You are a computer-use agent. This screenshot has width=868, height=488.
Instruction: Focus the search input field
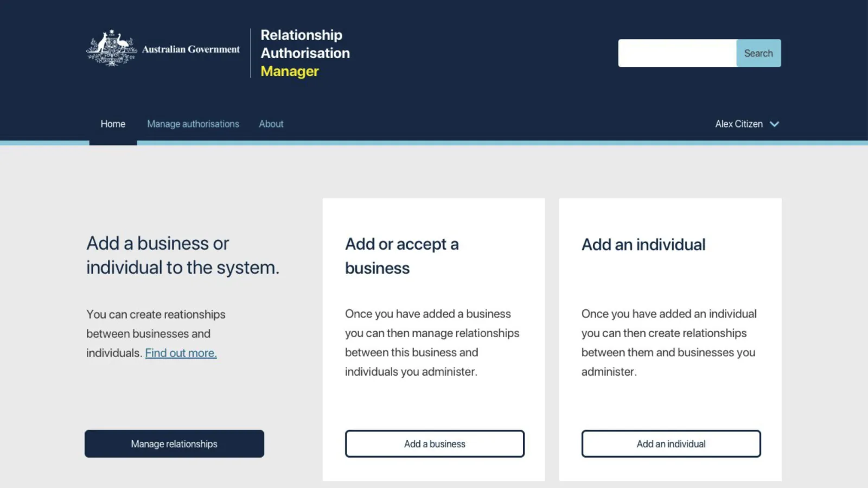coord(677,53)
